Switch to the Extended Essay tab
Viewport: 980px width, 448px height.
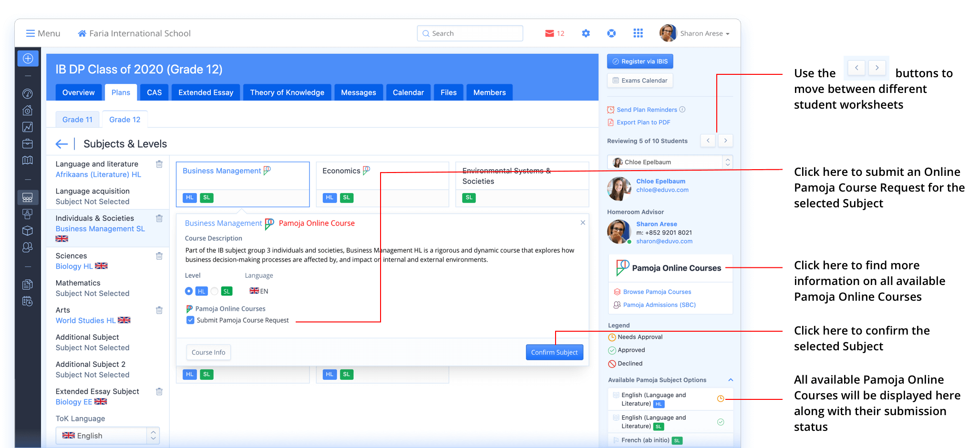(x=206, y=92)
